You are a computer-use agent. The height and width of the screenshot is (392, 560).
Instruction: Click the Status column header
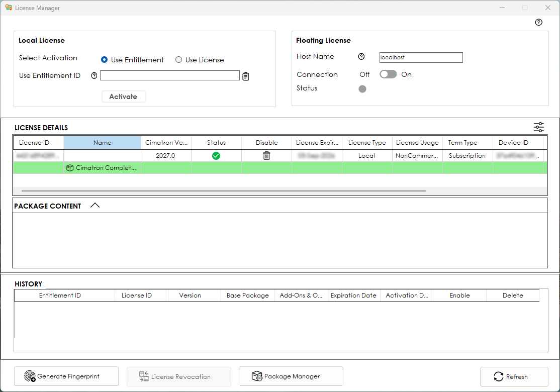(217, 142)
